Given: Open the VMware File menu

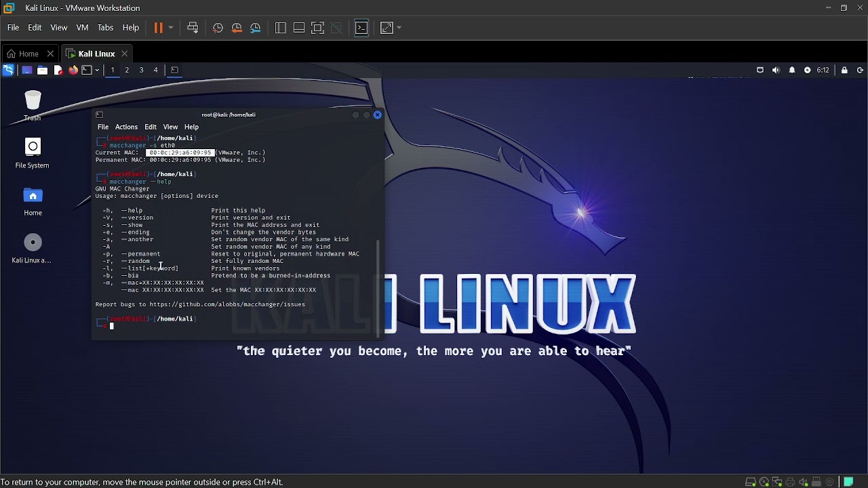Looking at the screenshot, I should click(x=13, y=28).
